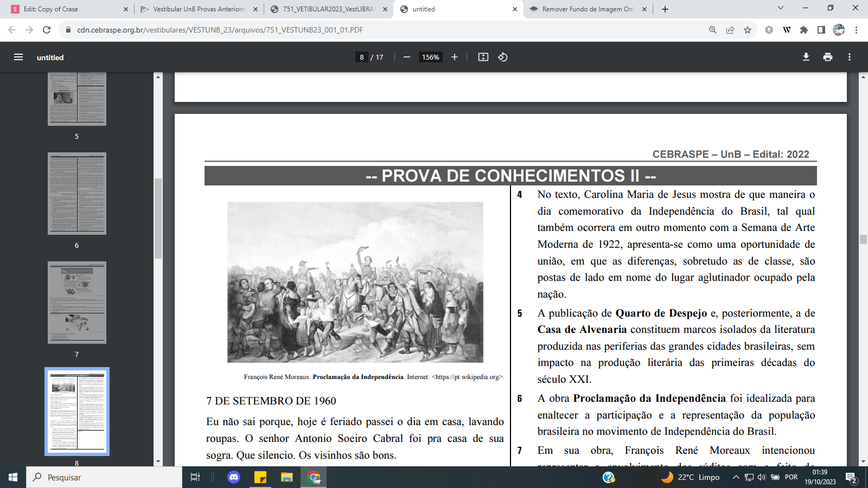Click the scroll up arrow of the document
This screenshot has height=488, width=868.
[x=863, y=76]
